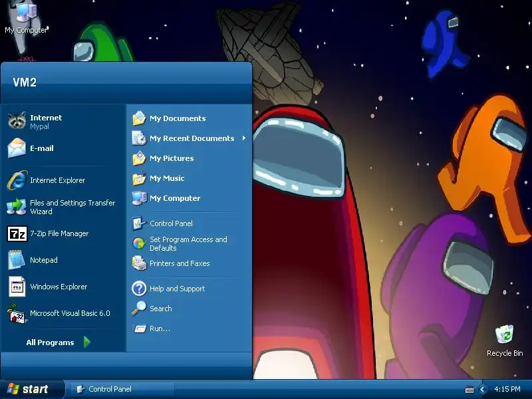Click the VM2 user name header
Viewport: 532px width, 399px height.
tap(25, 82)
